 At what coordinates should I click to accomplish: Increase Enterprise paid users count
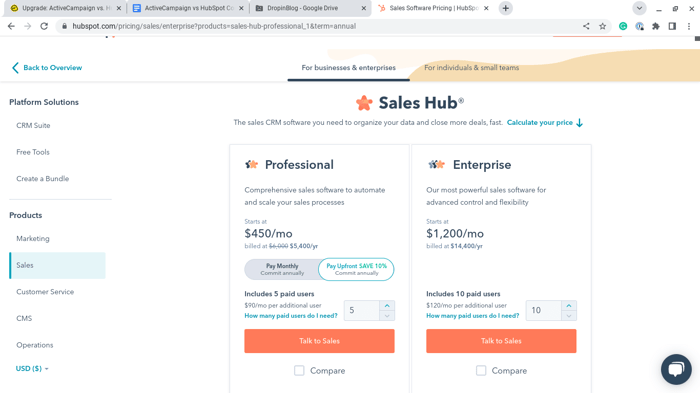coord(569,305)
